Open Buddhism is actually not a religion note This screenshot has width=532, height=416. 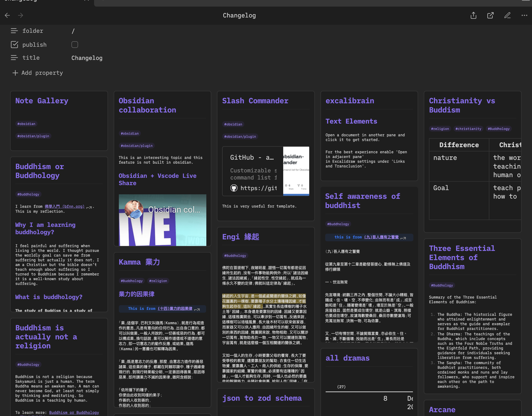46,337
